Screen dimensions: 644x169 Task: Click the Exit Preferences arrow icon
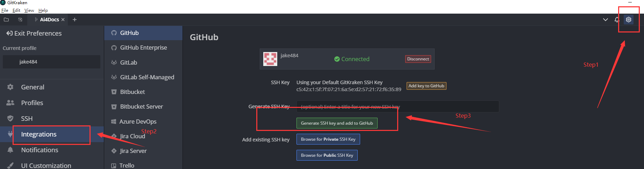pyautogui.click(x=9, y=33)
